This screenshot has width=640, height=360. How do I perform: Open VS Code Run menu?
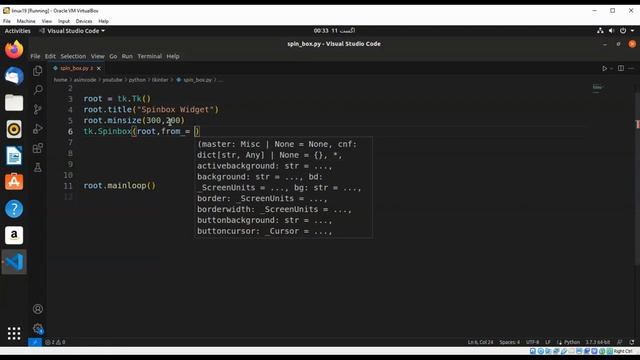pyautogui.click(x=127, y=56)
